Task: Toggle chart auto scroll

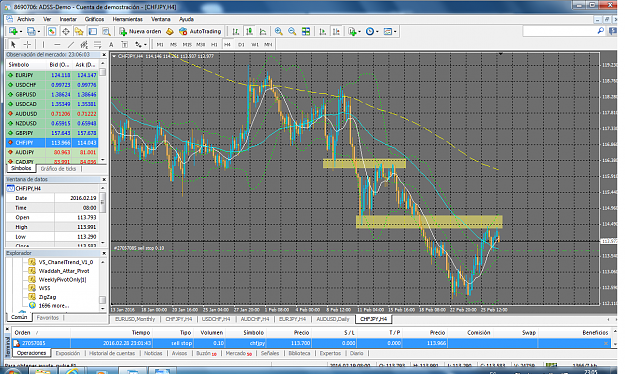Action: [323, 31]
